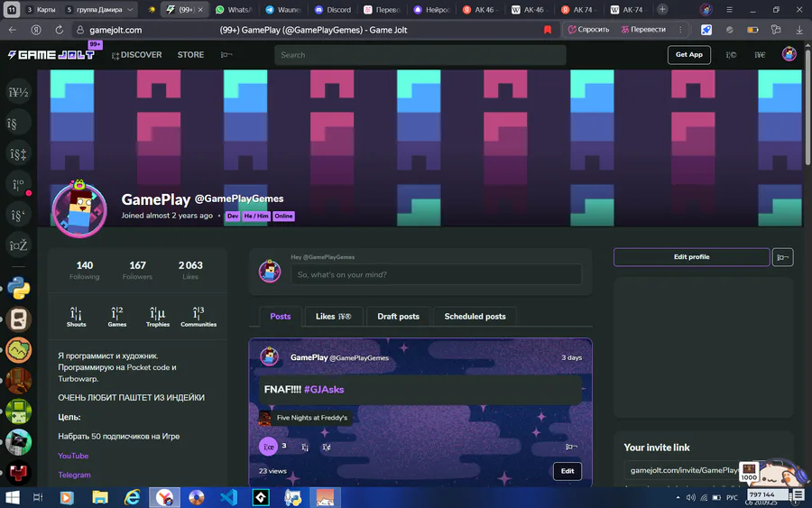Toggle the purple like button on the FNAF post
This screenshot has height=508, width=812.
[x=268, y=447]
